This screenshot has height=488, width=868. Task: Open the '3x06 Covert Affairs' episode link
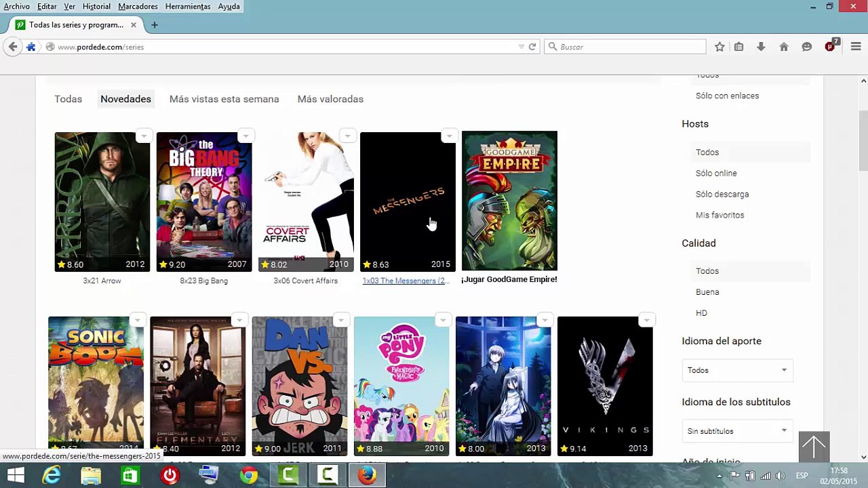click(x=305, y=281)
